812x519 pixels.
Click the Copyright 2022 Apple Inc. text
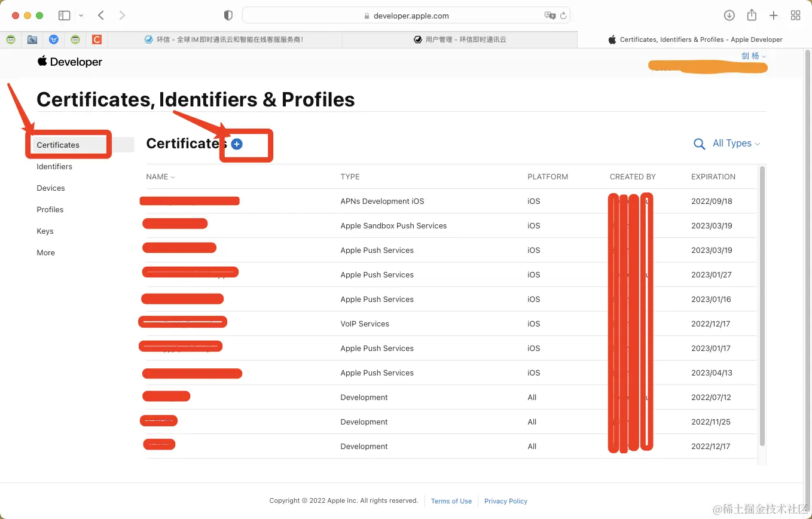344,500
